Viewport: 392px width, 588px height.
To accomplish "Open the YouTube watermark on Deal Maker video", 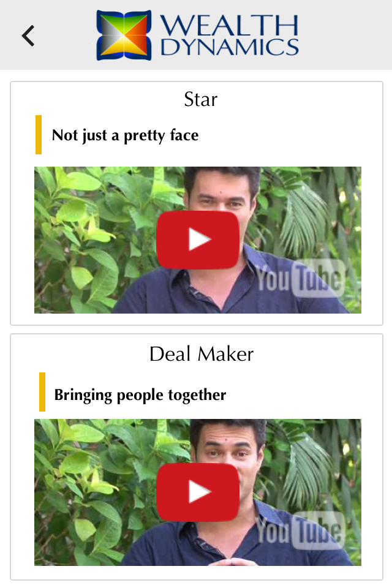I will [x=301, y=530].
